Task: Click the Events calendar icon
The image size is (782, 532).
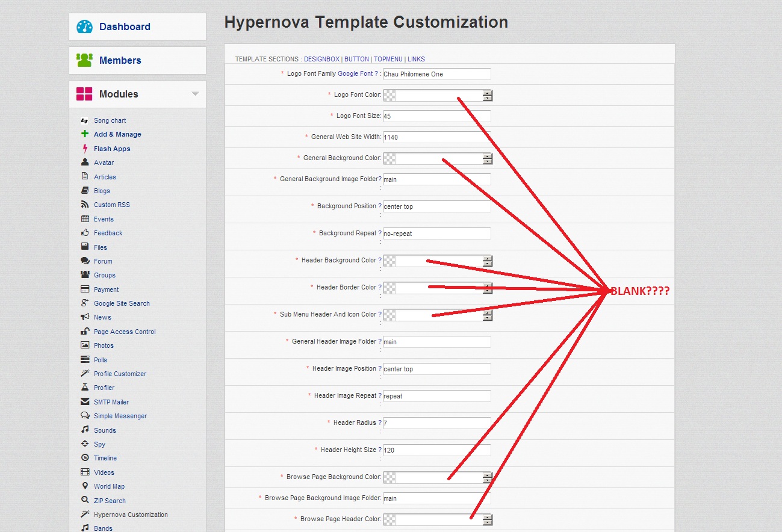Action: (85, 219)
